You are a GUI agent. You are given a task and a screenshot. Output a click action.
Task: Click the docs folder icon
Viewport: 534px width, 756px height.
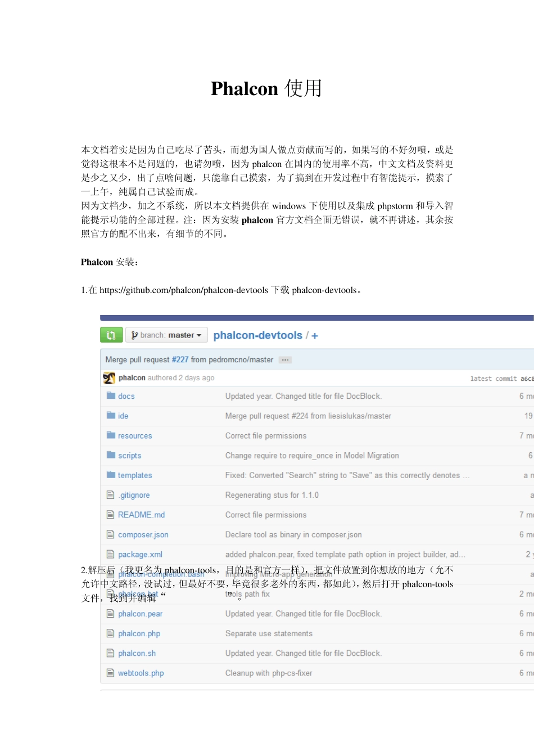click(x=111, y=395)
